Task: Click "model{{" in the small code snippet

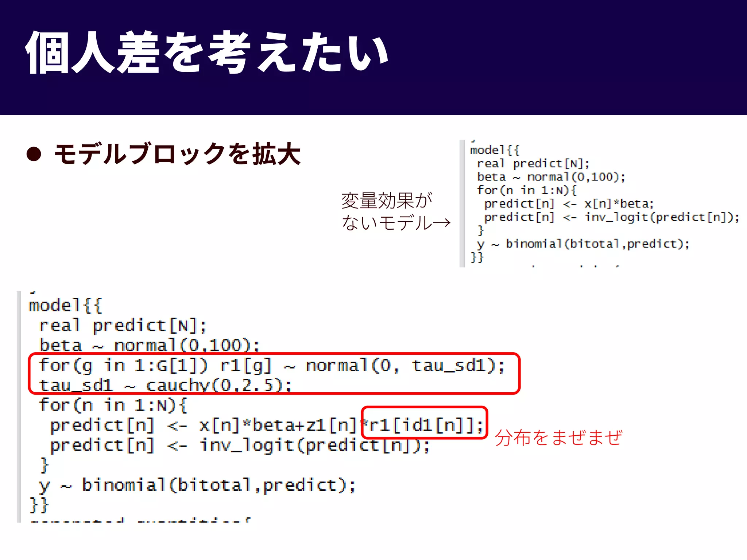Action: coord(495,150)
